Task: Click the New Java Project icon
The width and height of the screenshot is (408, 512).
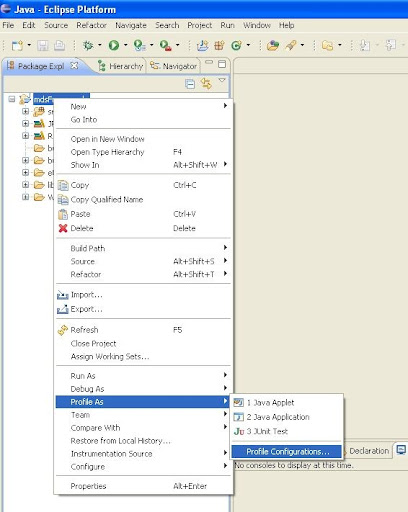Action: point(202,45)
